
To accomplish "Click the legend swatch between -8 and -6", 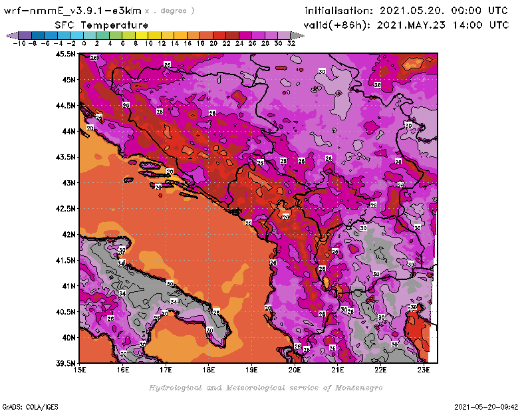I will coord(38,35).
